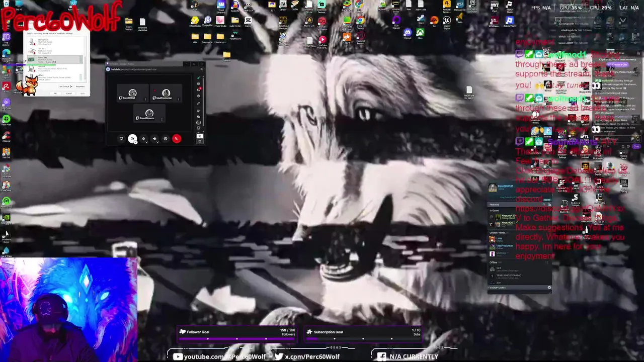Image resolution: width=644 pixels, height=362 pixels.
Task: Open Steam desktop shortcut
Action: click(x=421, y=20)
